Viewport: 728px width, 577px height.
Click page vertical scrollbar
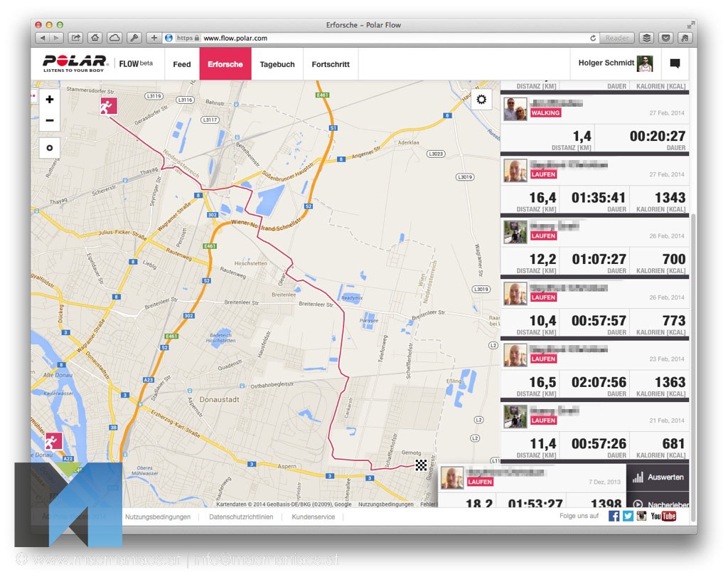click(693, 367)
